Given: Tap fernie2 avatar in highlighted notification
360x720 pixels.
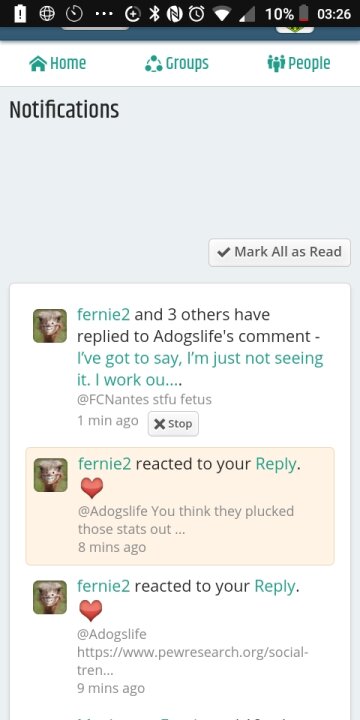Looking at the screenshot, I should (x=51, y=475).
